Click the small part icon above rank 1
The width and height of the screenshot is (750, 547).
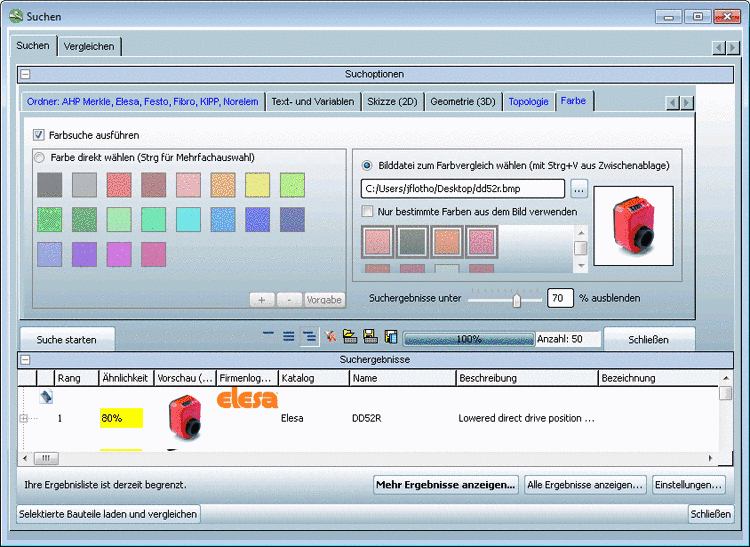[x=46, y=396]
